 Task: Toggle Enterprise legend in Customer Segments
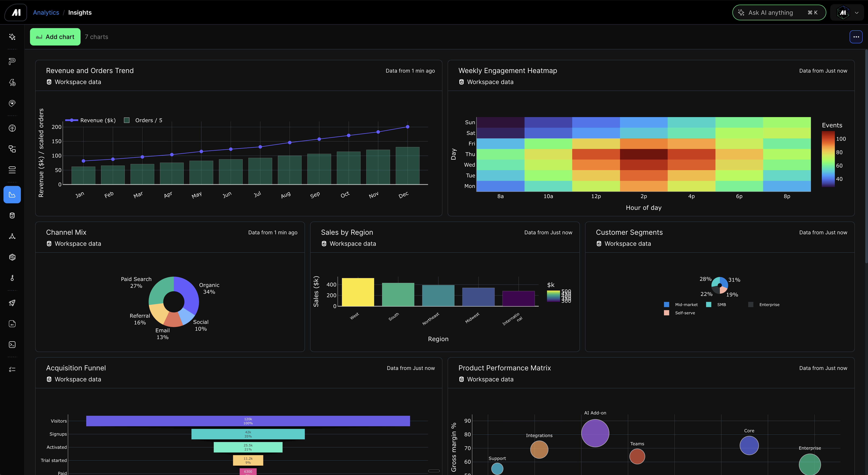(764, 304)
